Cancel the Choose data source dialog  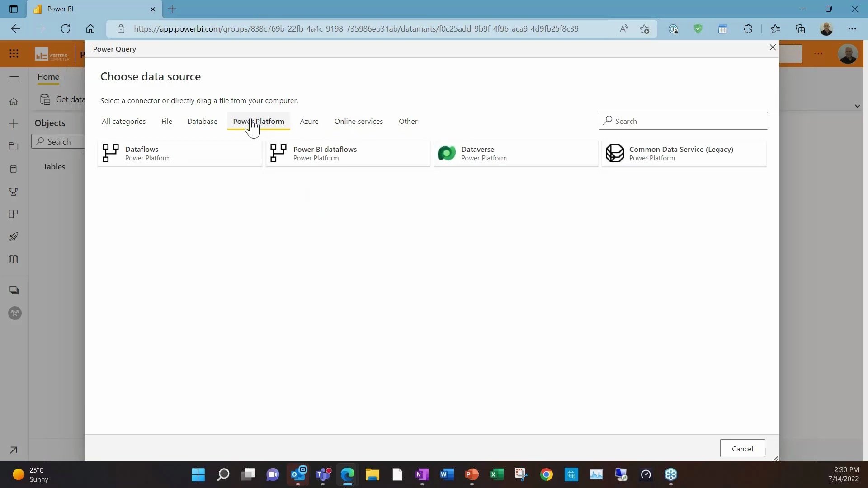coord(742,448)
